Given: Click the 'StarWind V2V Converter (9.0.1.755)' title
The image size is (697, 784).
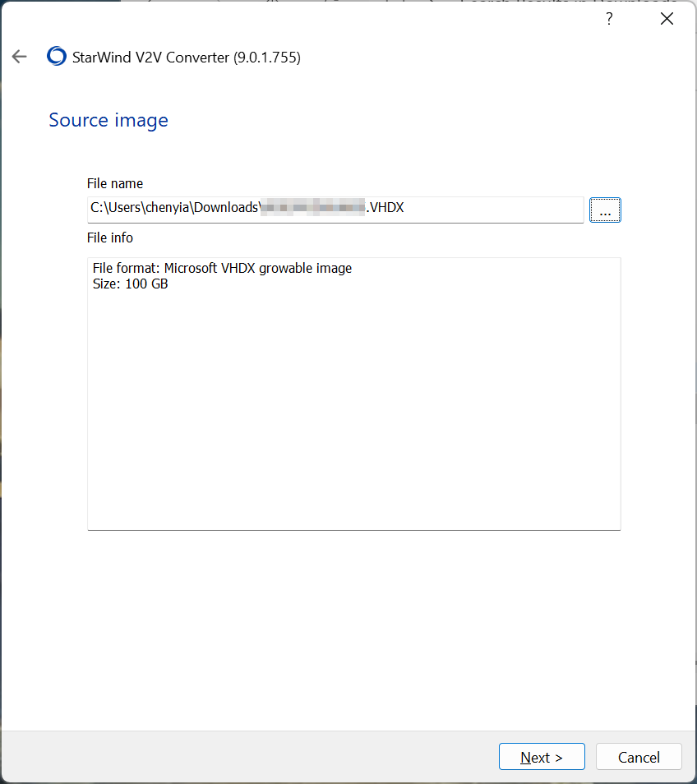Looking at the screenshot, I should pos(186,58).
